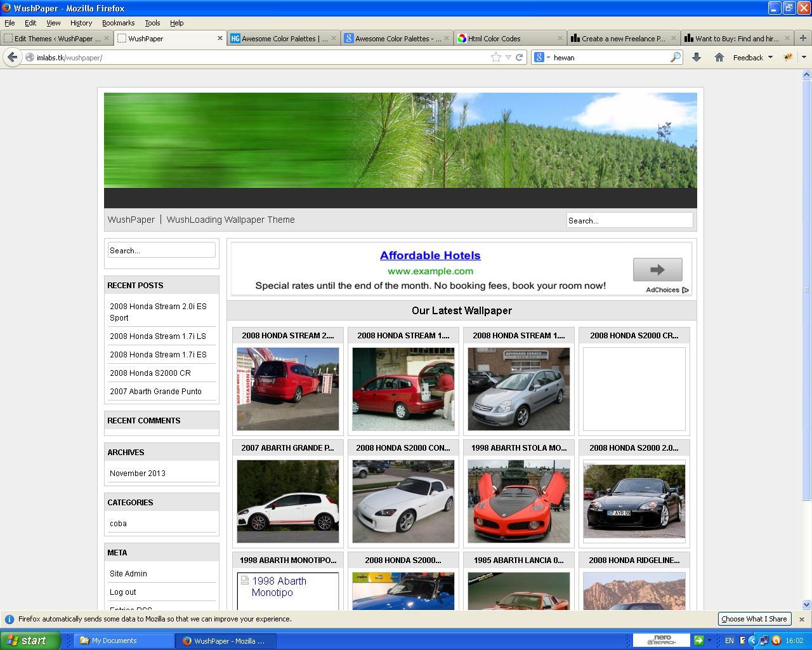Open the orange 1998 Abarth Stola wallpaper thumbnail
812x650 pixels.
pyautogui.click(x=518, y=501)
